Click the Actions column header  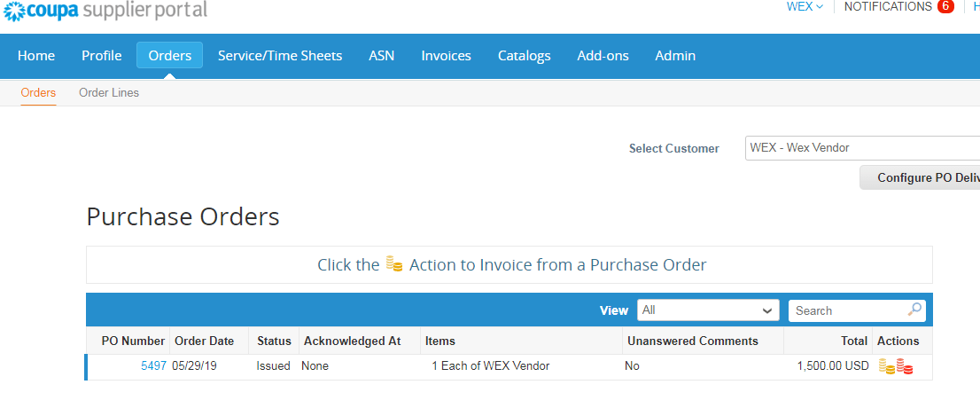coord(898,341)
